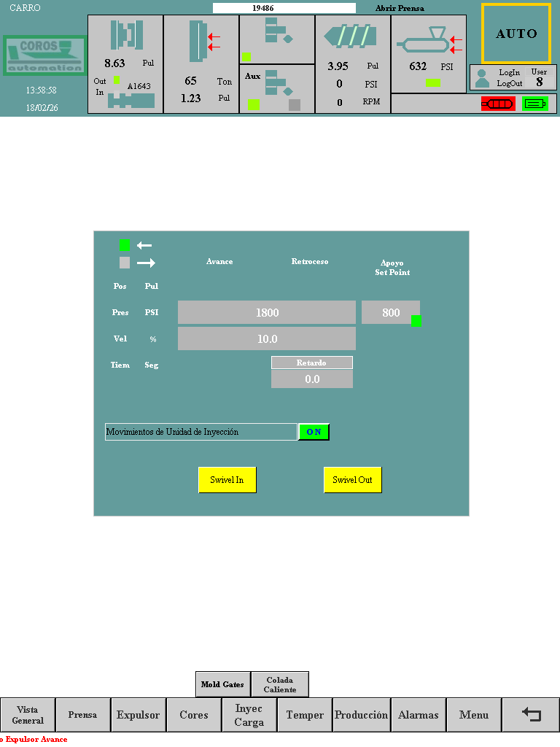Open the Inyec Carga section
560x747 pixels.
pos(249,715)
